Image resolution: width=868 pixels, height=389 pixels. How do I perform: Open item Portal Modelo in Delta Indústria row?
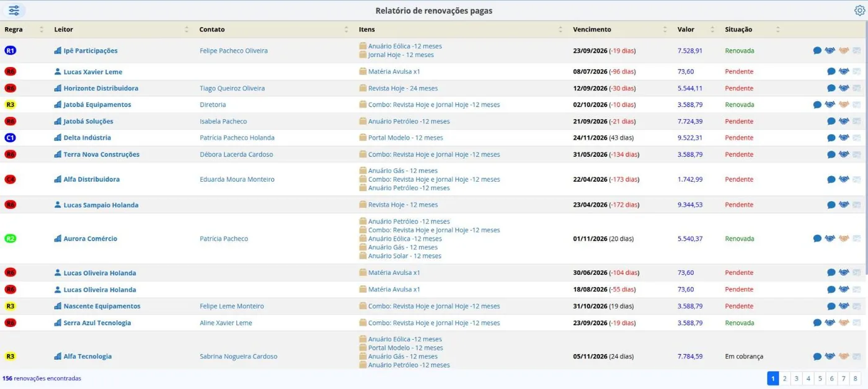coord(405,138)
